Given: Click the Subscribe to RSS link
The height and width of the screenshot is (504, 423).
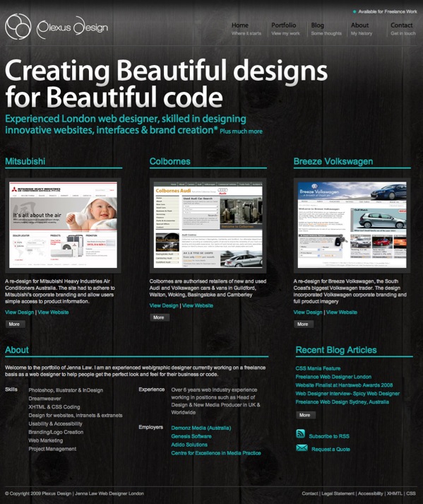Looking at the screenshot, I should pos(329,436).
